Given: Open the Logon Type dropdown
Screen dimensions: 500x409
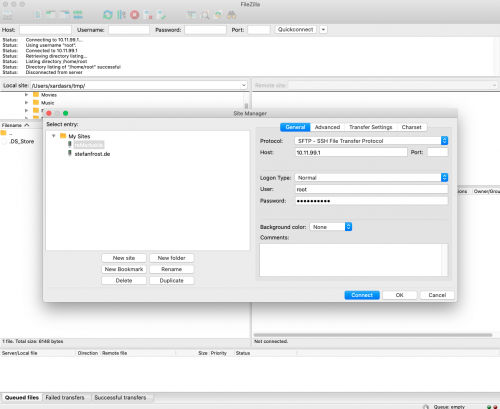Looking at the screenshot, I should pyautogui.click(x=371, y=177).
